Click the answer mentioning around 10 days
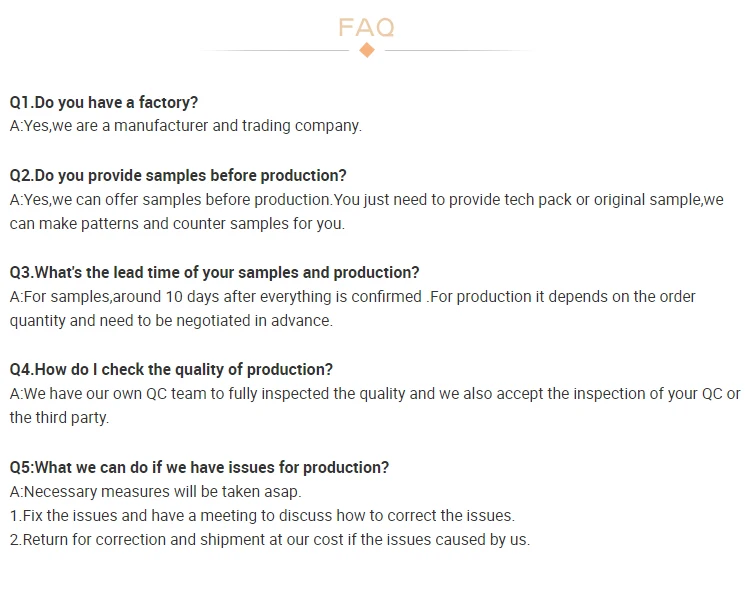Viewport: 750px width, 602px height. (x=353, y=297)
